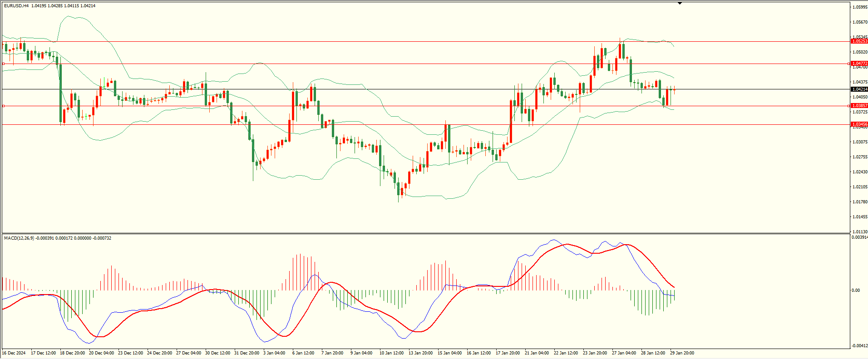Screen dimensions: 868x359
Task: Click the red "1.05253" price label
Action: tap(859, 41)
